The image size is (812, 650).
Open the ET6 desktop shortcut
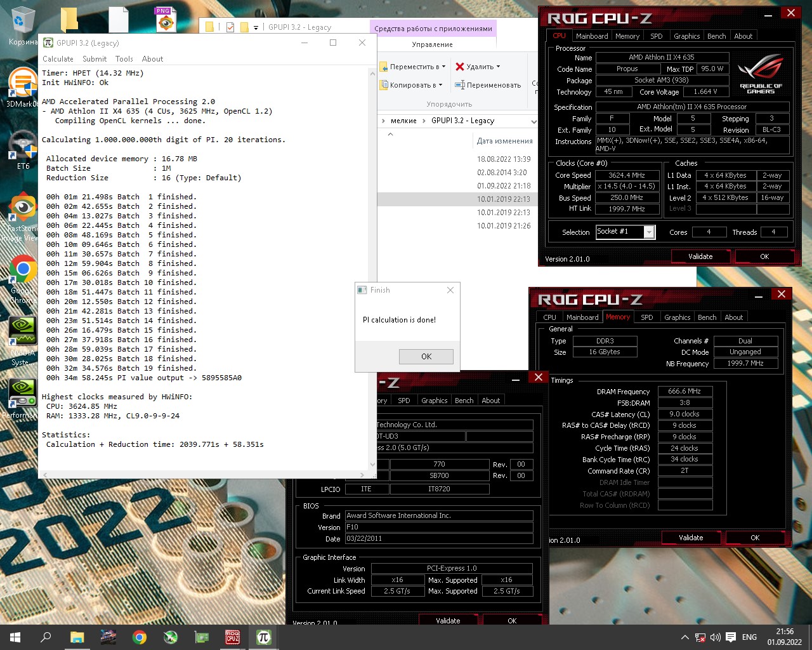point(23,149)
